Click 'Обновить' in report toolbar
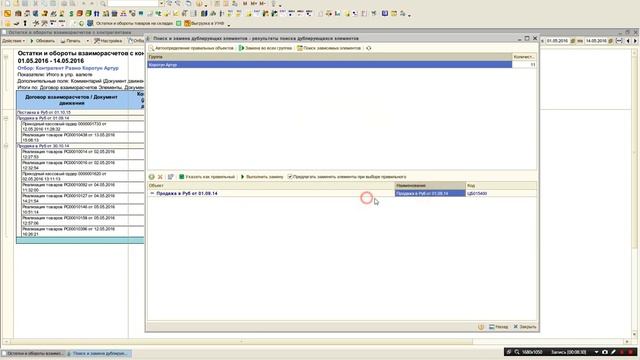Screen dimensions: 640x360 tap(42, 41)
